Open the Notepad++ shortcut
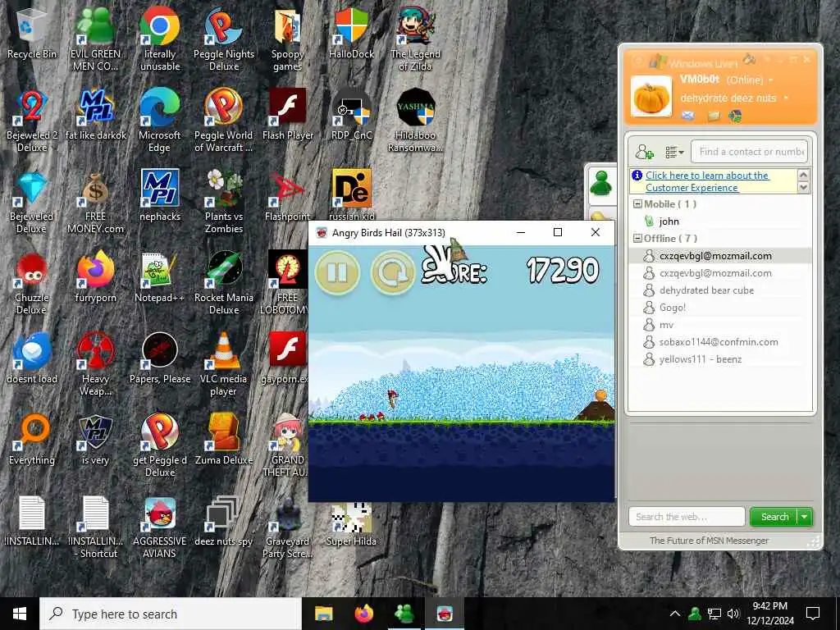The width and height of the screenshot is (840, 630). click(x=160, y=277)
